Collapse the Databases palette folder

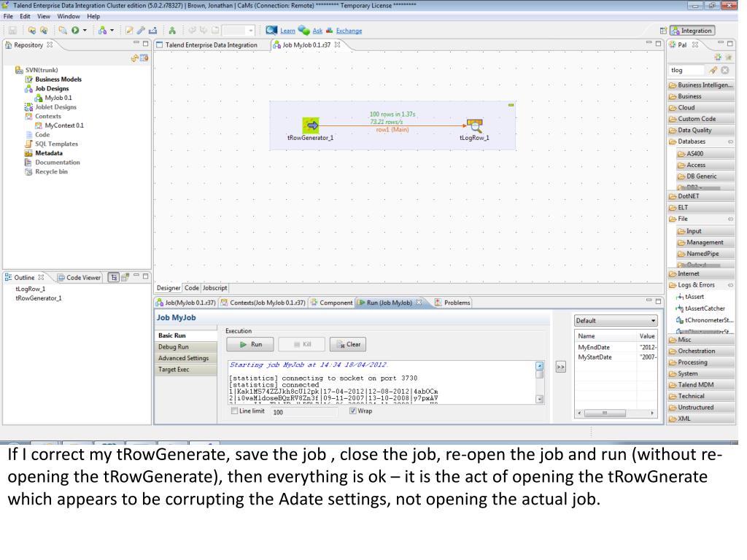tap(700, 141)
